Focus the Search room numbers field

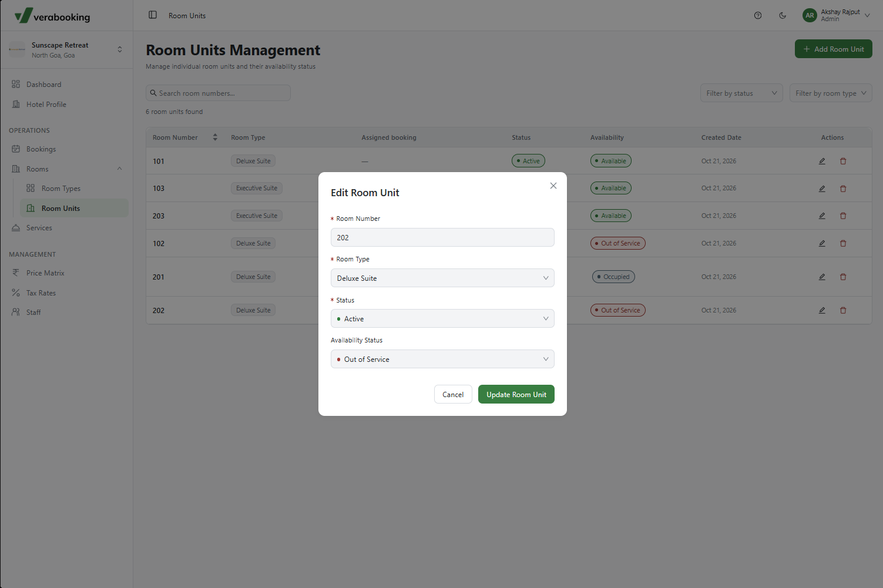[x=218, y=93]
